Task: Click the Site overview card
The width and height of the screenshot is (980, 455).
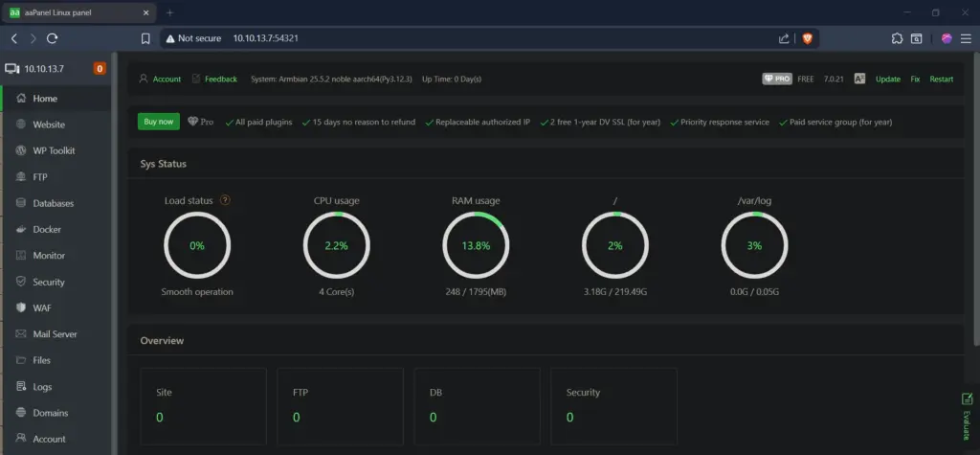Action: pyautogui.click(x=204, y=406)
